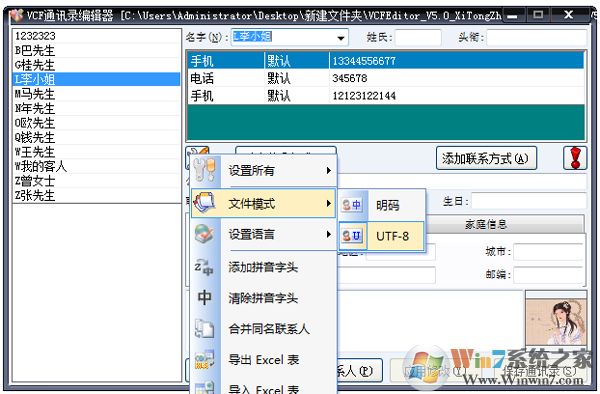Select contact Z曾女士 in the list
Image resolution: width=600 pixels, height=394 pixels.
click(96, 181)
